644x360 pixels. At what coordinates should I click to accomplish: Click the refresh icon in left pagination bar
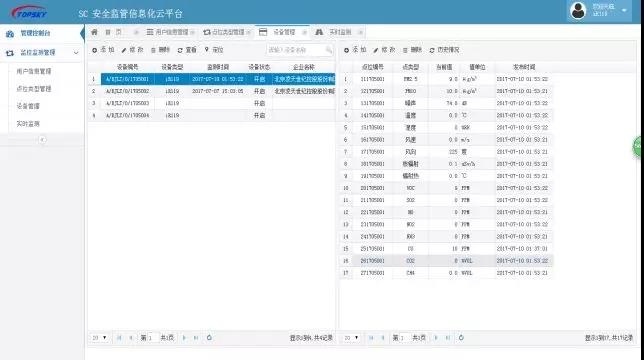pyautogui.click(x=209, y=337)
